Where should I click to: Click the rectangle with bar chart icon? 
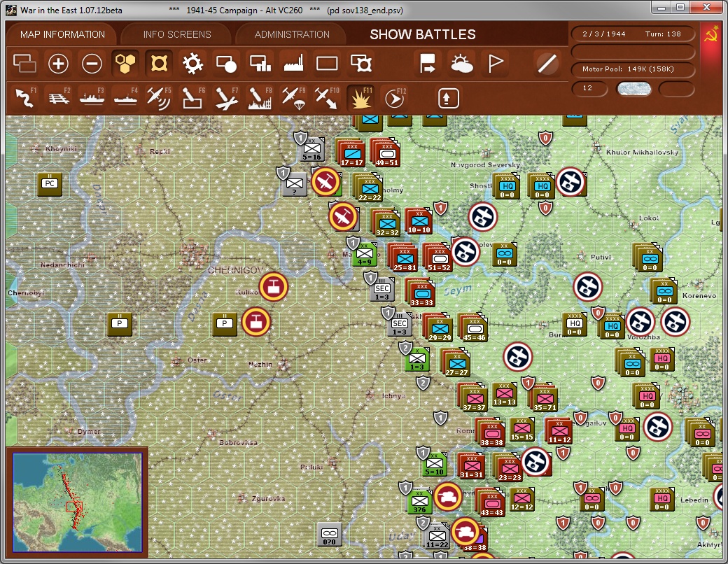point(260,63)
